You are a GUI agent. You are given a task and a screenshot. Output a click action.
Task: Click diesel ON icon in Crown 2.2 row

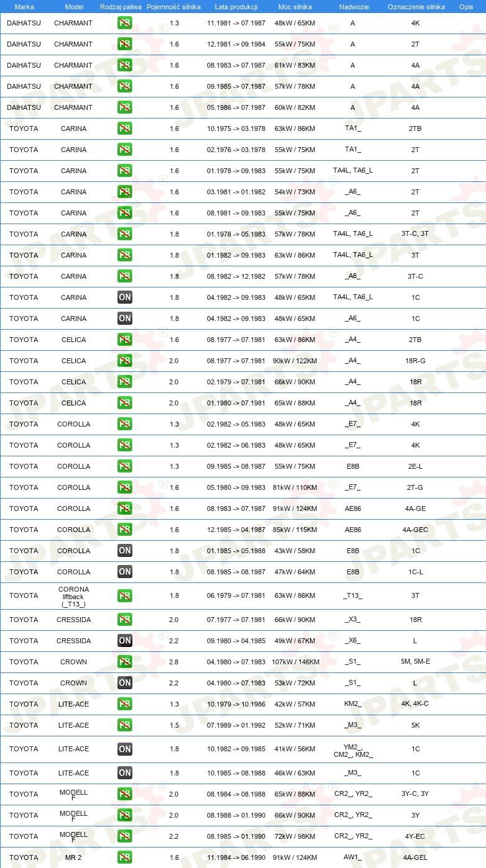pos(125,683)
